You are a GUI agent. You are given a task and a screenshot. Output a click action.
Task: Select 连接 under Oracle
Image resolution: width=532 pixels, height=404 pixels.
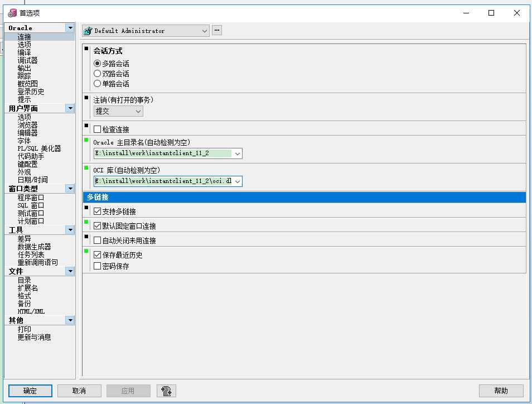(x=24, y=37)
